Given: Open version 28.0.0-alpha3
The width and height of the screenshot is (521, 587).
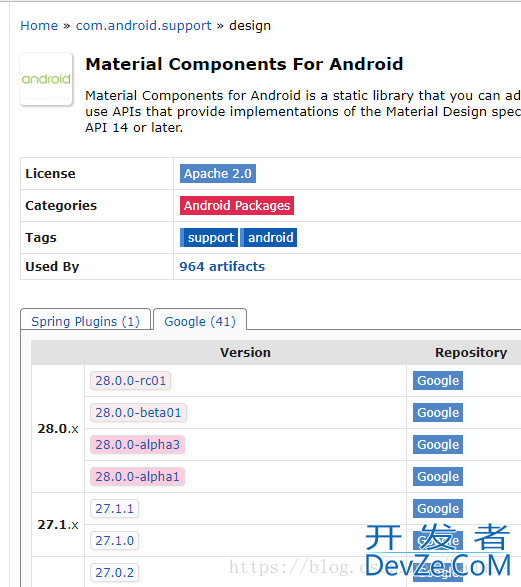Looking at the screenshot, I should pyautogui.click(x=137, y=445).
